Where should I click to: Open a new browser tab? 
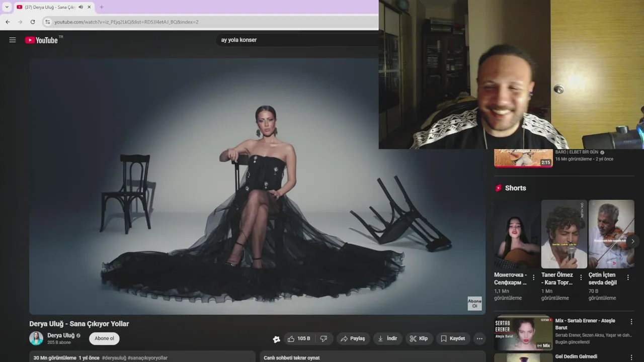pyautogui.click(x=101, y=7)
